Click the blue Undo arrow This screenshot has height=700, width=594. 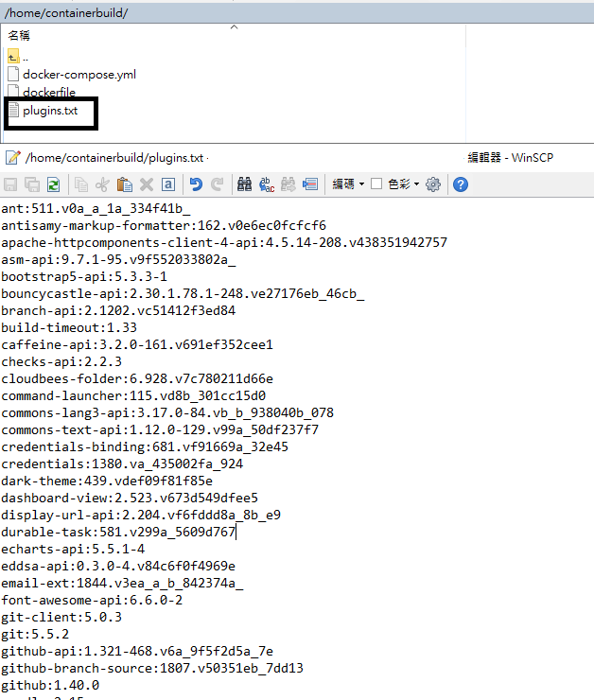pyautogui.click(x=196, y=184)
